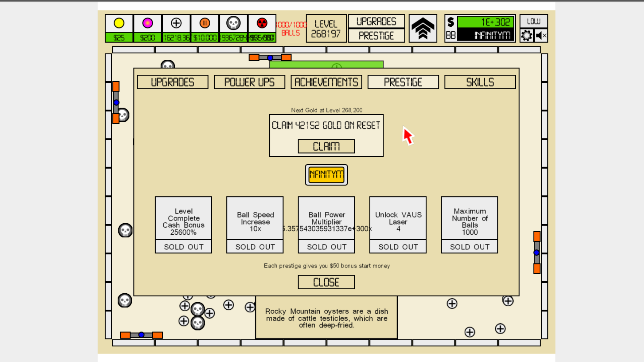Image resolution: width=644 pixels, height=362 pixels.
Task: Click CLOSE to dismiss prestige menu
Action: [326, 282]
